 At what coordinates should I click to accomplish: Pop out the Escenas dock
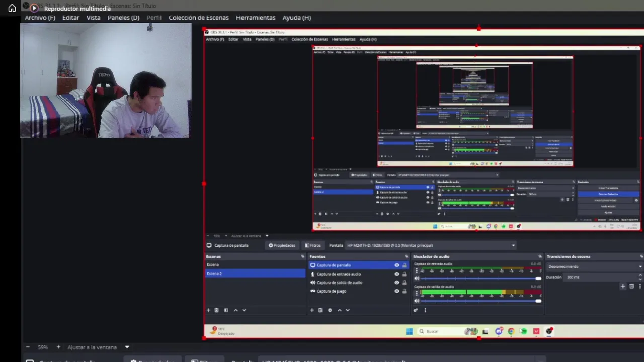(302, 256)
